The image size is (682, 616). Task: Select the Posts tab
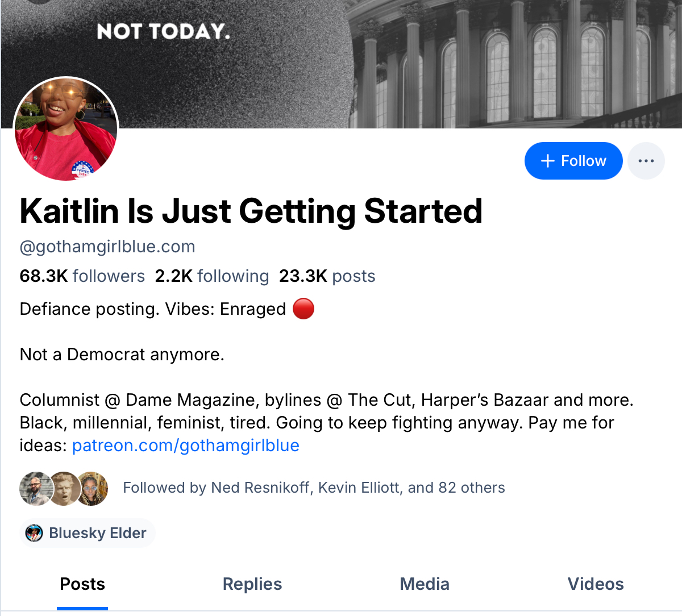[x=82, y=584]
